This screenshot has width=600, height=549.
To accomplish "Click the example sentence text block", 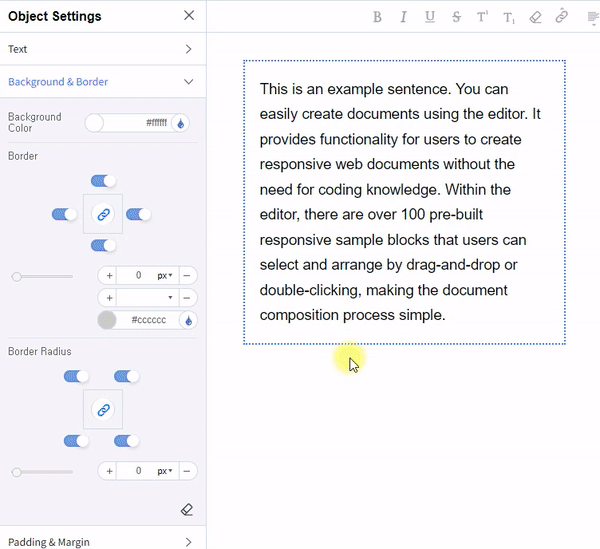I will (x=404, y=202).
